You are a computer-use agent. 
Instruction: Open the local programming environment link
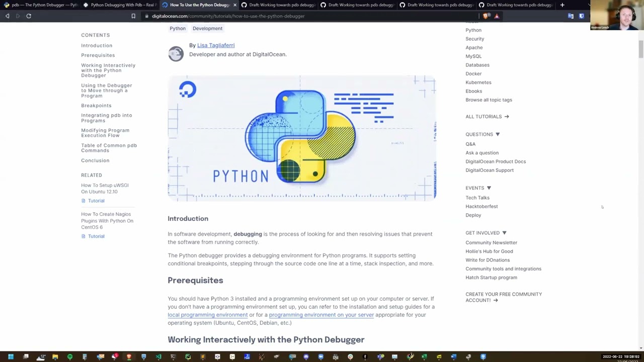click(x=208, y=315)
